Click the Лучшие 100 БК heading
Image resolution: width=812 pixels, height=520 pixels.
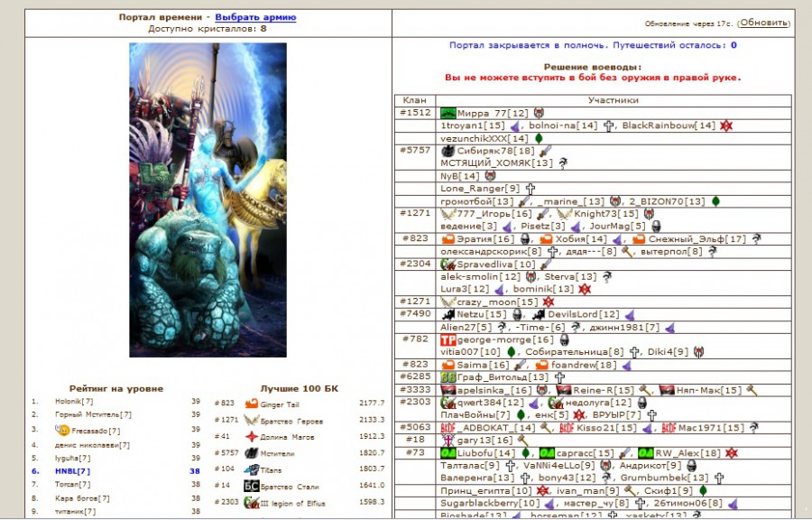coord(299,388)
